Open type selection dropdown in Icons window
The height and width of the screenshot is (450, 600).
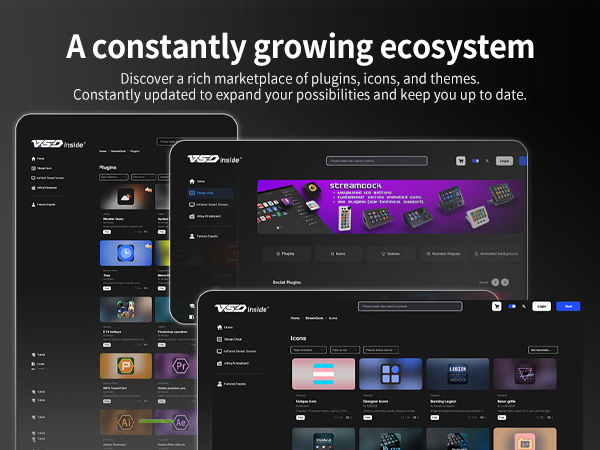point(308,350)
